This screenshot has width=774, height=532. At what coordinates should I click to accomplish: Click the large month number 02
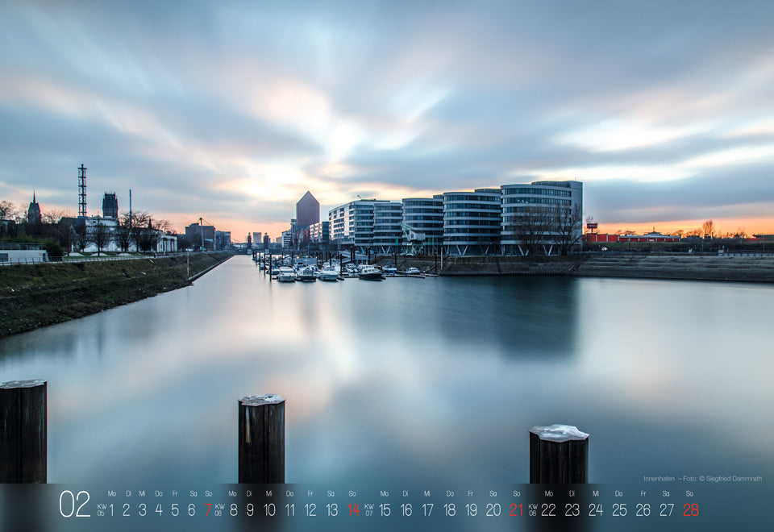pos(74,504)
